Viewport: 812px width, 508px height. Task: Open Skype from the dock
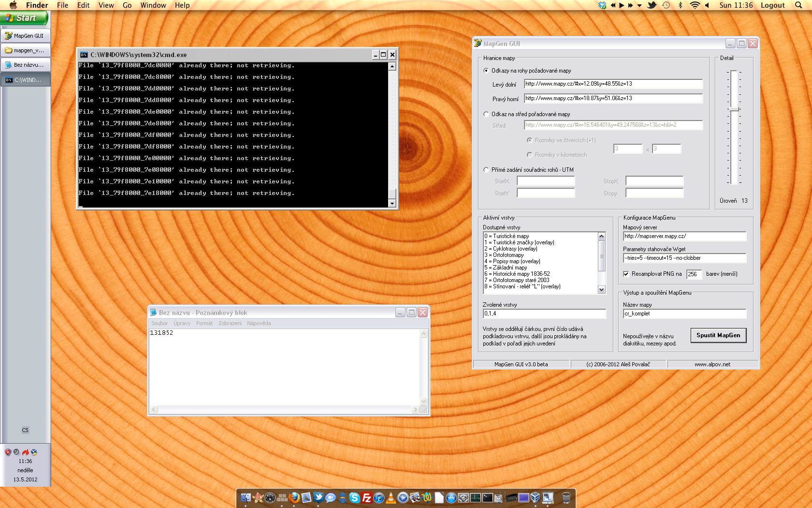point(355,497)
